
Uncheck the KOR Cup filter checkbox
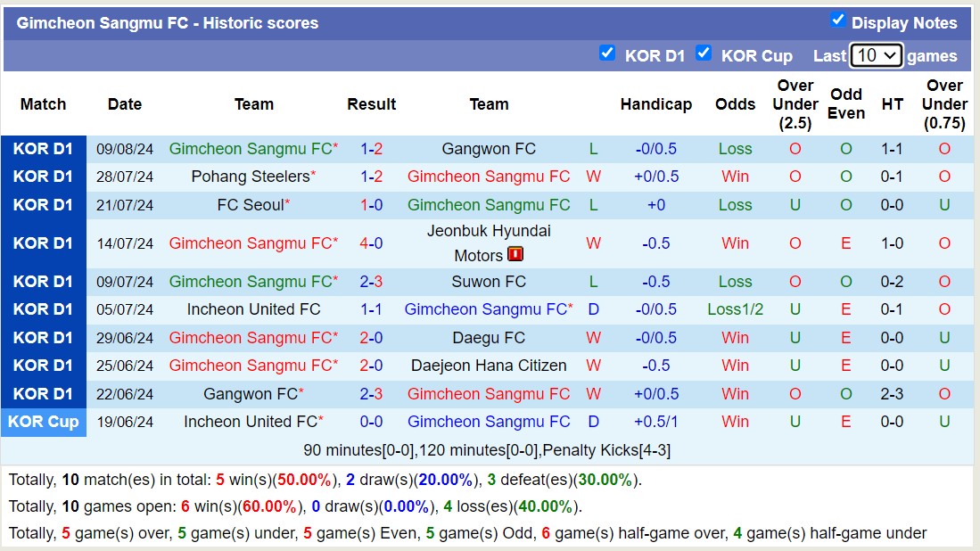(704, 53)
